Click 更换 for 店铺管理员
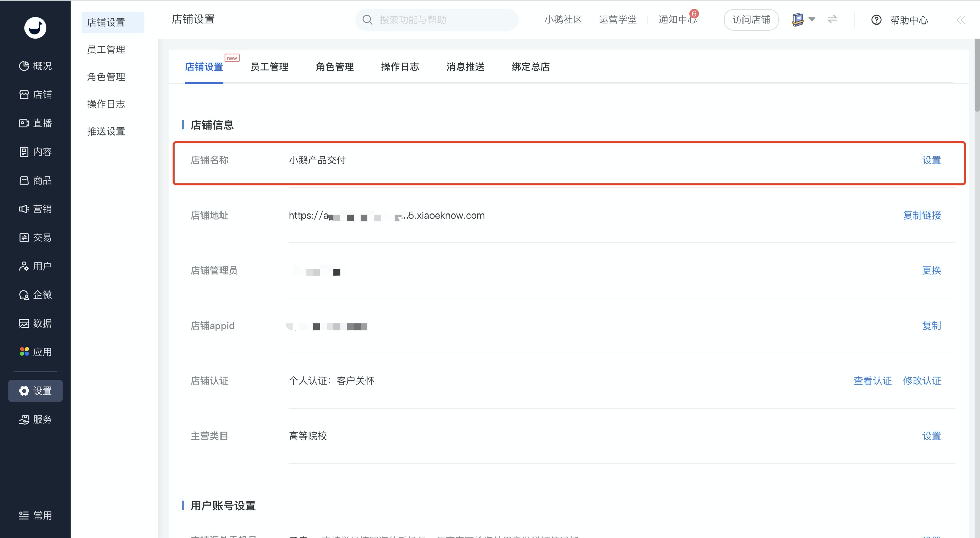 click(x=931, y=271)
